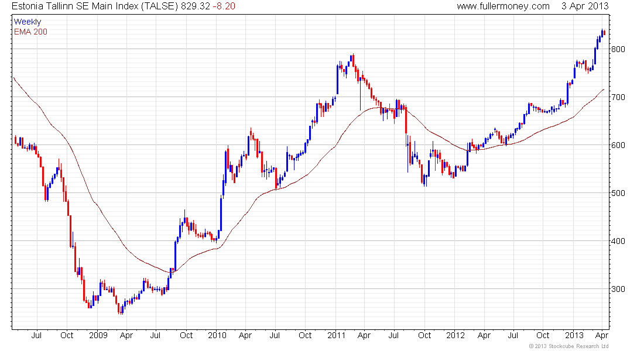Click the Oct axis label right before 2012
Viewport: 644px width, 351px height.
tap(424, 335)
